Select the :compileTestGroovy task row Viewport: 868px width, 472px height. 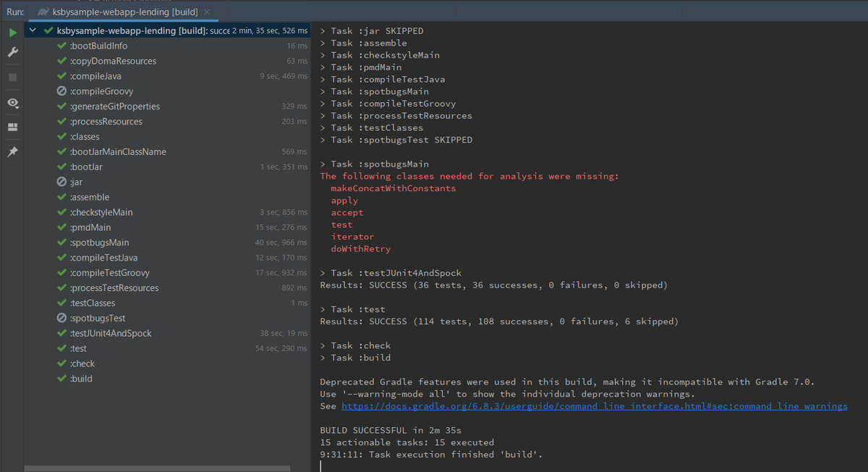click(167, 273)
